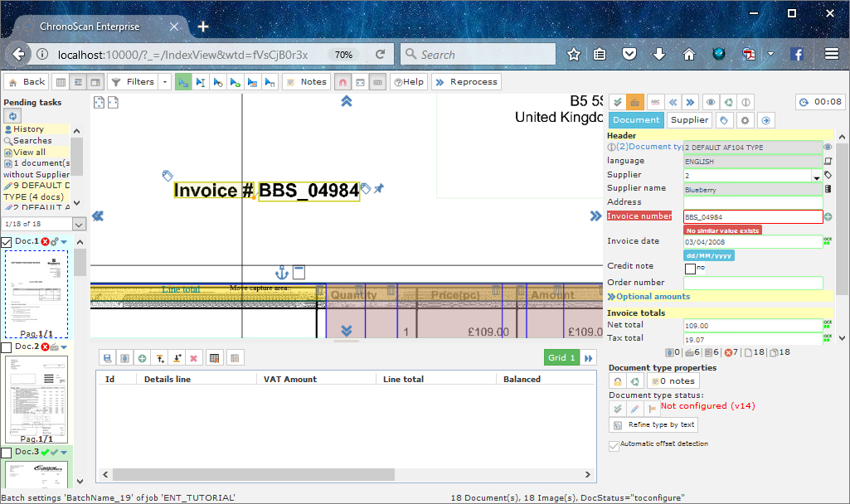850x504 pixels.
Task: Select the pointer with green plus tool
Action: coord(236,82)
